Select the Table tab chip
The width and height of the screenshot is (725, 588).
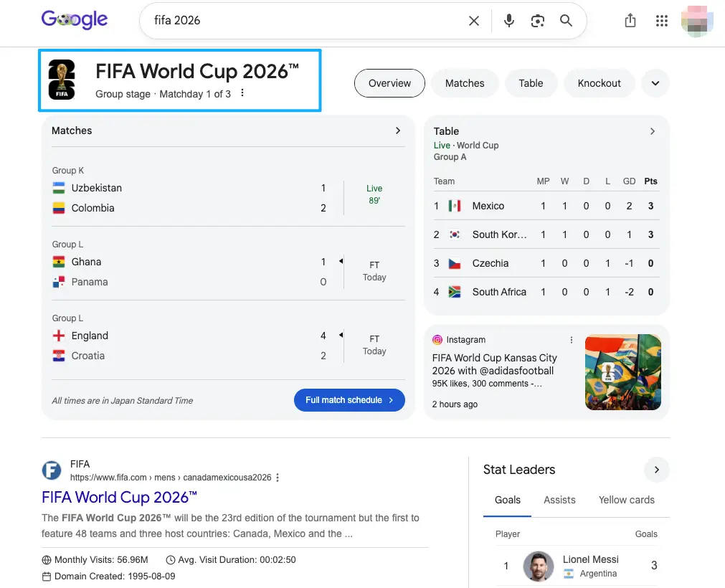[531, 83]
